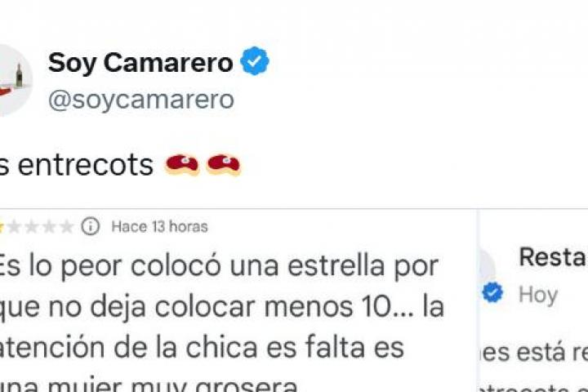Screen dimensions: 588x392
Task: Select the fourth gray rating star
Action: [49, 226]
